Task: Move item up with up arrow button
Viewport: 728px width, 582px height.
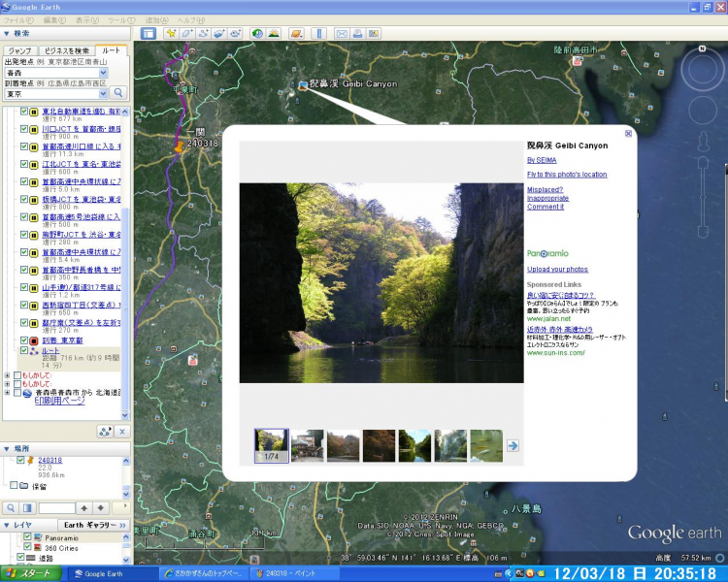Action: [x=84, y=507]
